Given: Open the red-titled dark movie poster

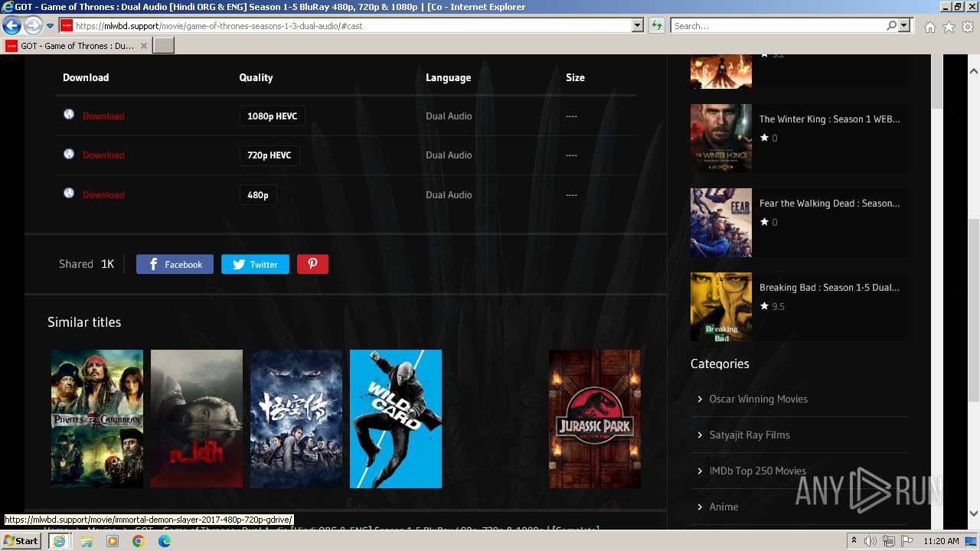Looking at the screenshot, I should (197, 419).
